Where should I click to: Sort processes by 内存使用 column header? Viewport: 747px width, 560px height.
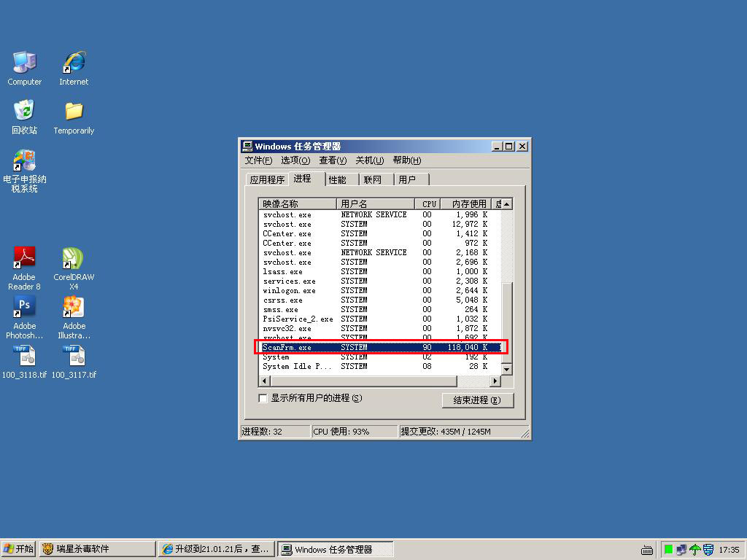tap(468, 204)
